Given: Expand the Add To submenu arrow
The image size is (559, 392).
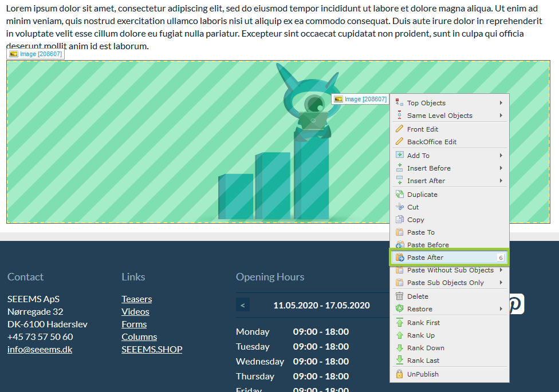Looking at the screenshot, I should pyautogui.click(x=501, y=156).
